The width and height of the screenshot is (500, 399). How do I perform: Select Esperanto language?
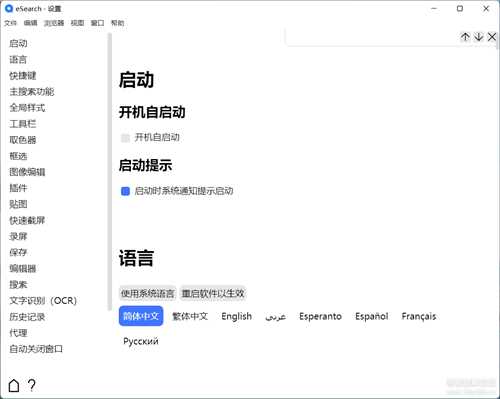(320, 316)
